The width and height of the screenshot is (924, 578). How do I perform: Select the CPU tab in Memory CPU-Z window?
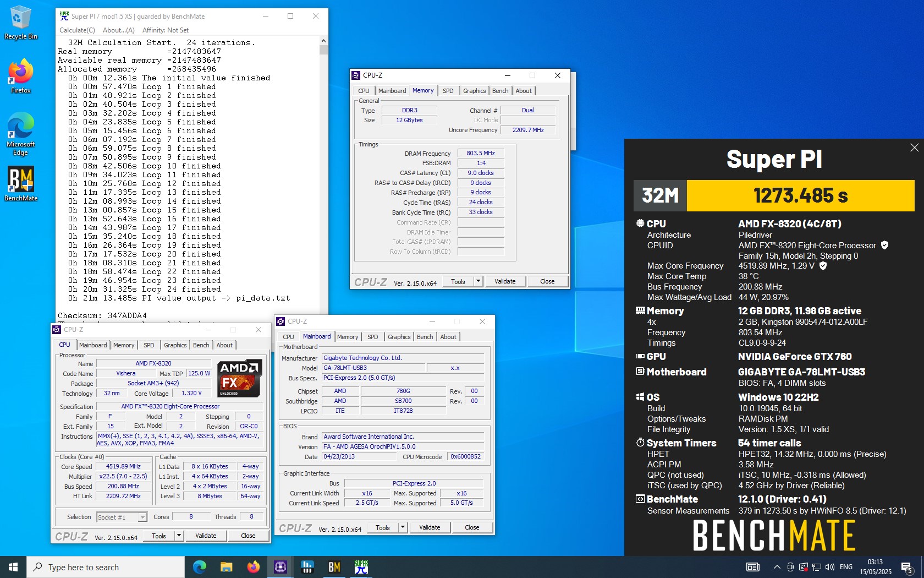coord(364,91)
